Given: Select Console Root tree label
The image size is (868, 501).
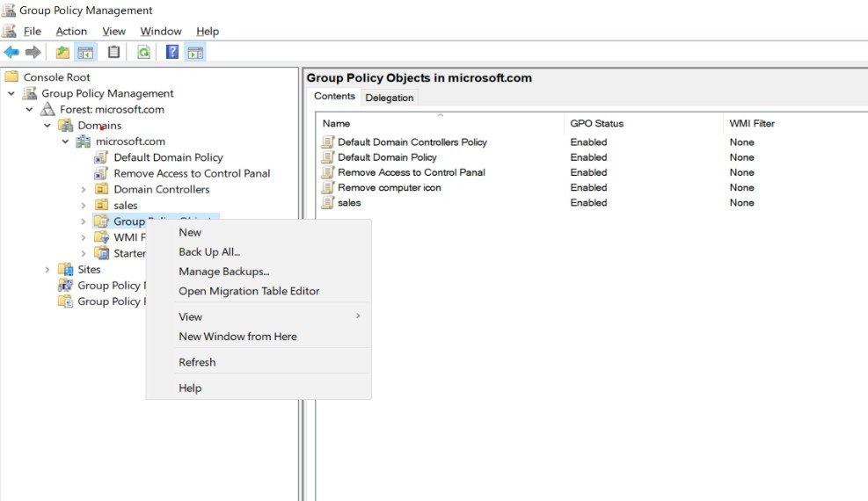Looking at the screenshot, I should 56,77.
